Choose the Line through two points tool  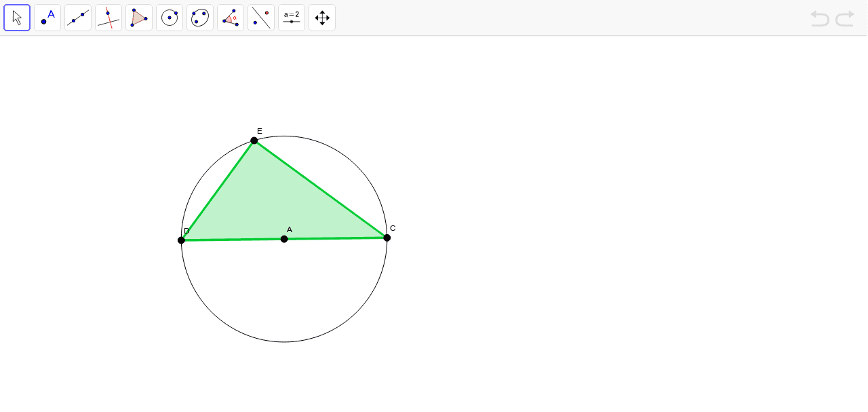pyautogui.click(x=78, y=18)
